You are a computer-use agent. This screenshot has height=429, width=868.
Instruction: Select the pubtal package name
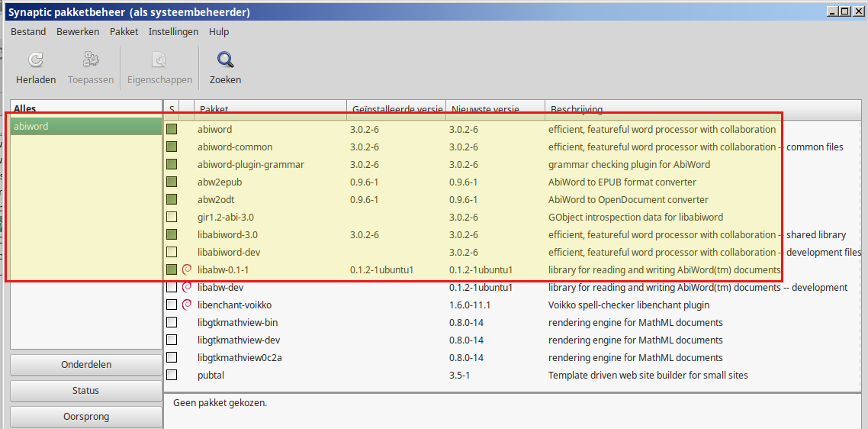click(211, 376)
